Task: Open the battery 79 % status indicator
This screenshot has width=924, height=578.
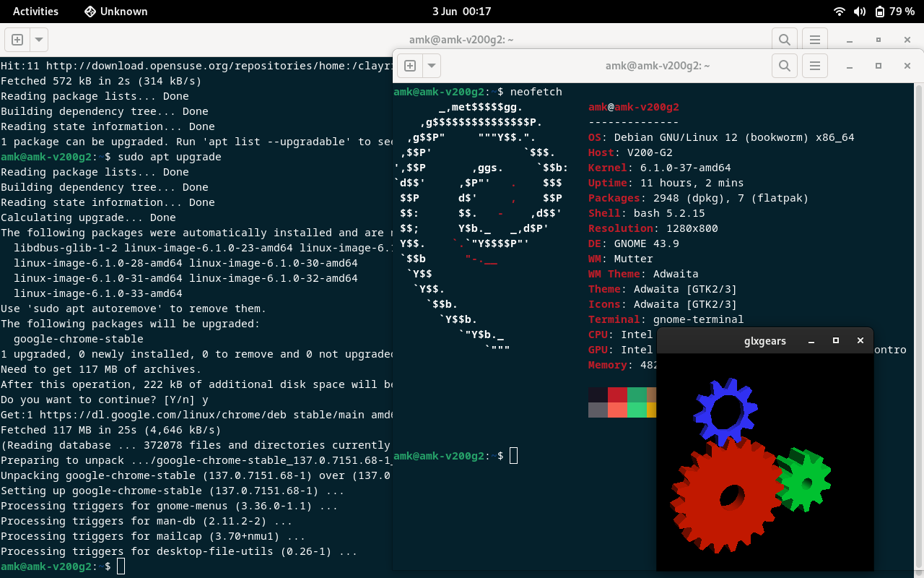Action: click(x=895, y=12)
